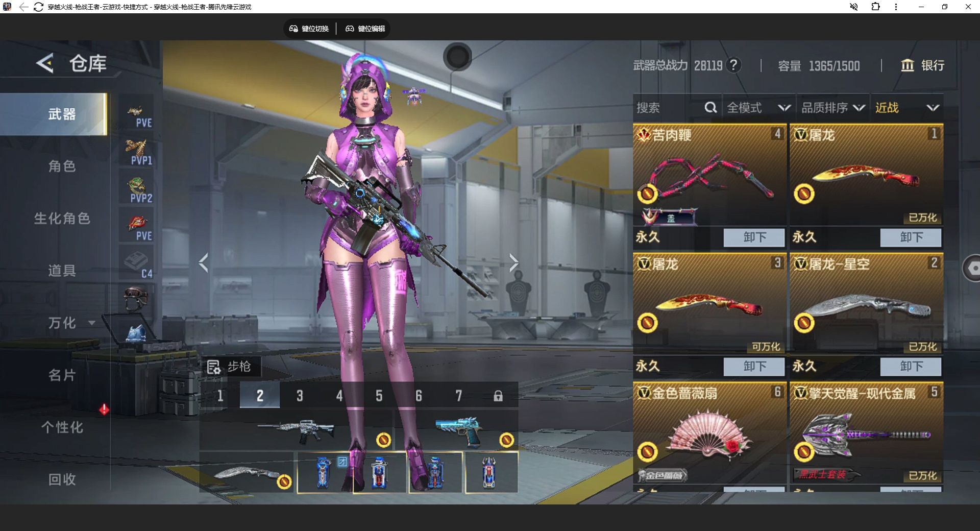The width and height of the screenshot is (980, 531).
Task: Open the browser extensions puzzle icon
Action: [875, 7]
